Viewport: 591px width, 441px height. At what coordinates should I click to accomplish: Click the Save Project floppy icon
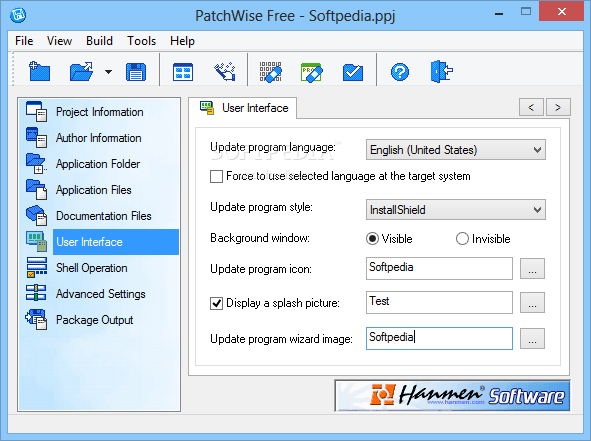pos(136,72)
